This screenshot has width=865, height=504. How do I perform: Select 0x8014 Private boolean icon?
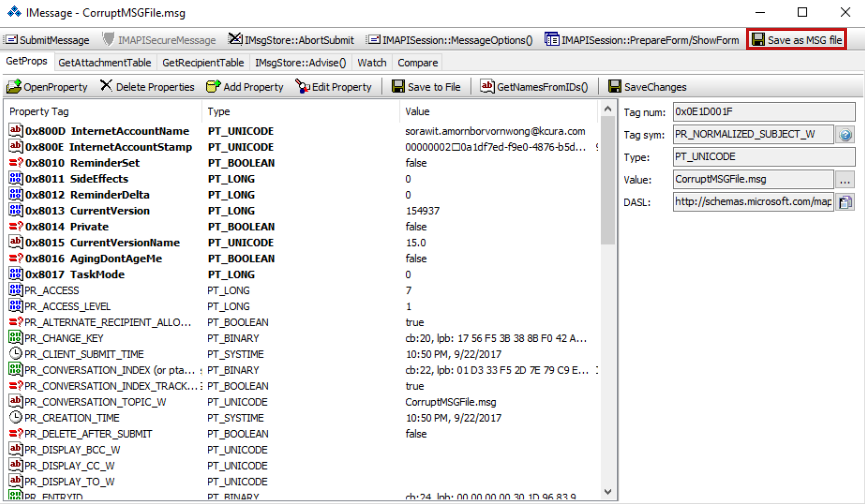click(15, 227)
